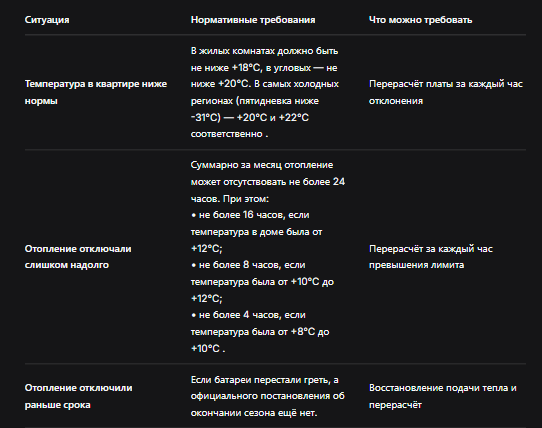Click the 'официального постановления об' line
This screenshot has width=542, height=428.
pyautogui.click(x=268, y=396)
